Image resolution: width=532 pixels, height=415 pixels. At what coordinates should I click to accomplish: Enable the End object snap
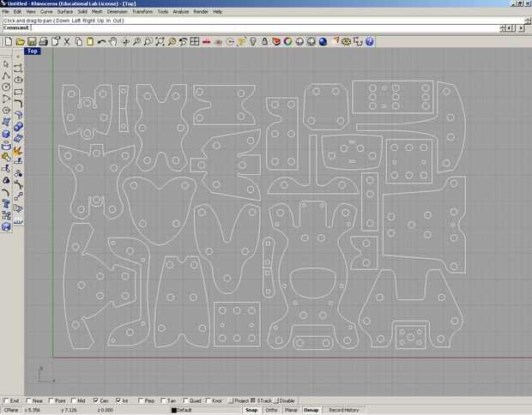(x=11, y=400)
